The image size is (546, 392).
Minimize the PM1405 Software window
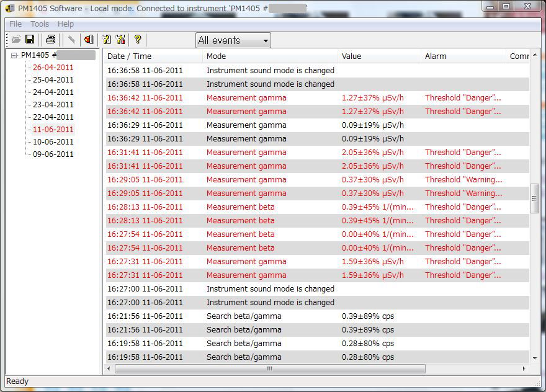pyautogui.click(x=490, y=6)
